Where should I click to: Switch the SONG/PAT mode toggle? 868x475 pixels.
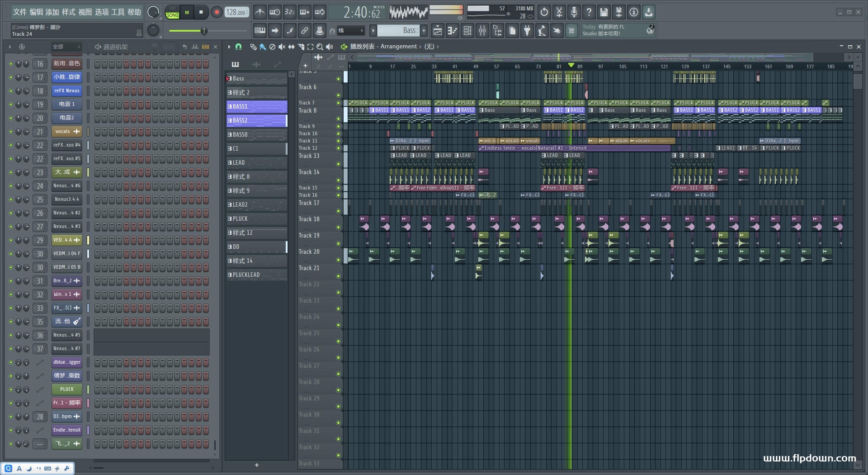[x=172, y=12]
